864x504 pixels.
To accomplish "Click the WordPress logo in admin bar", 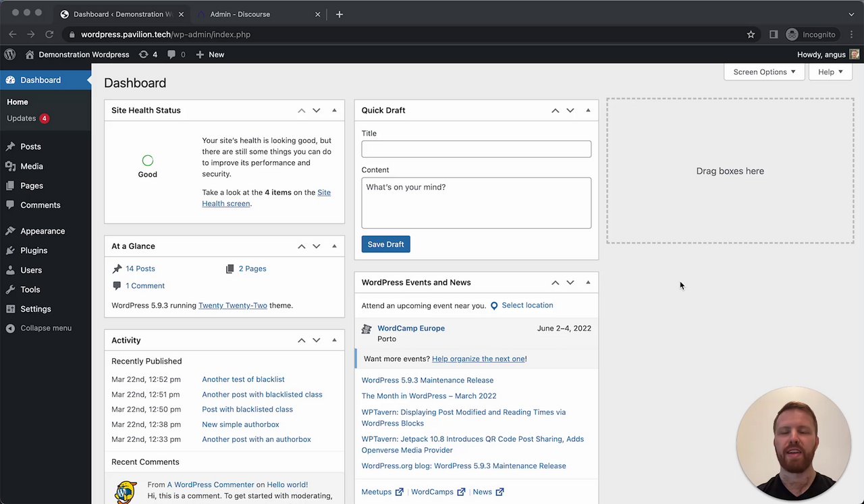I will click(9, 55).
